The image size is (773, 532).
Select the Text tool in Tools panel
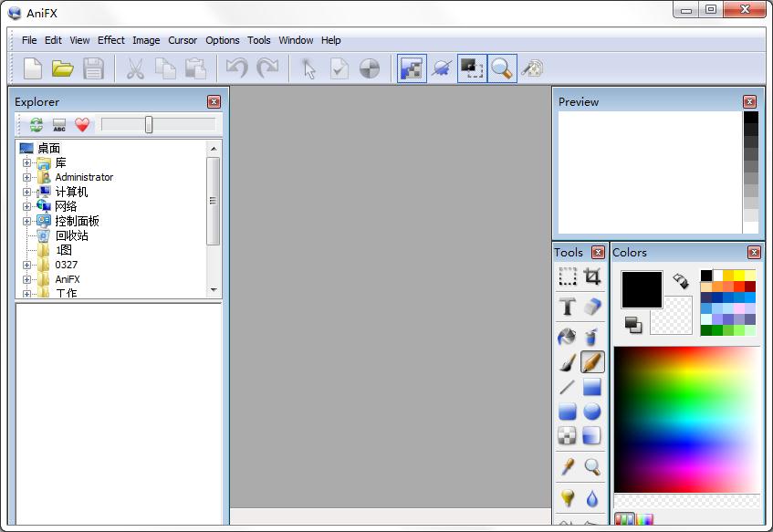pyautogui.click(x=568, y=308)
